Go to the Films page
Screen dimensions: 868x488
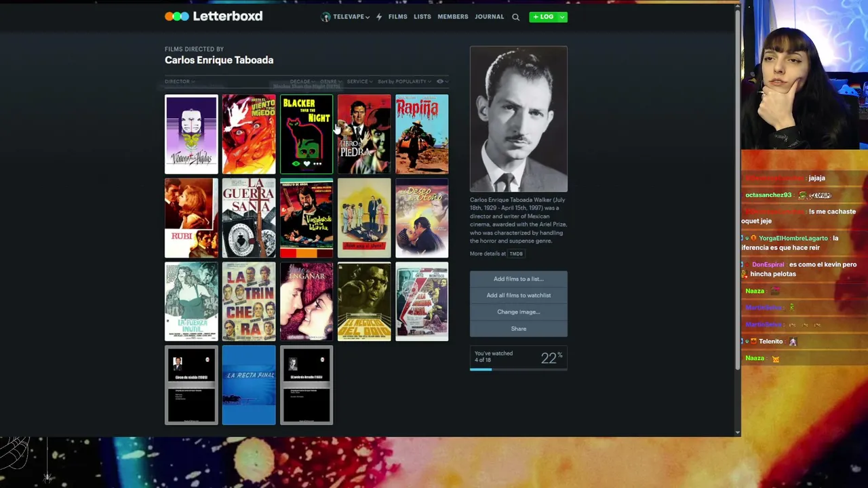(398, 17)
